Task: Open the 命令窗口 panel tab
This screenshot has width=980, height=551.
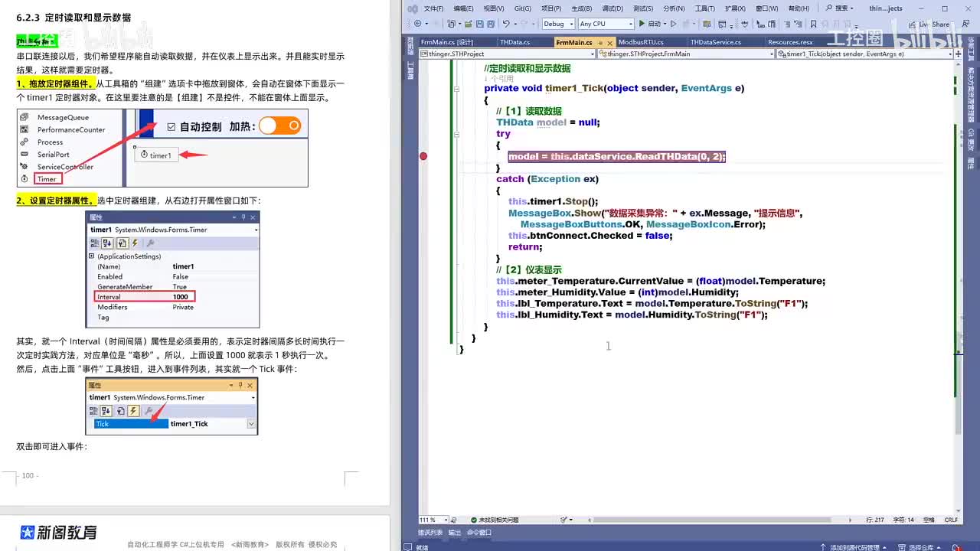Action: (479, 533)
